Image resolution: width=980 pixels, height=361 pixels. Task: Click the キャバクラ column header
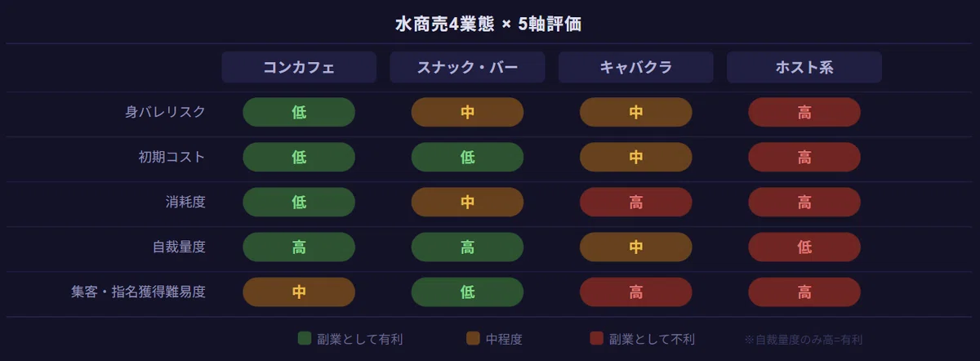click(636, 68)
